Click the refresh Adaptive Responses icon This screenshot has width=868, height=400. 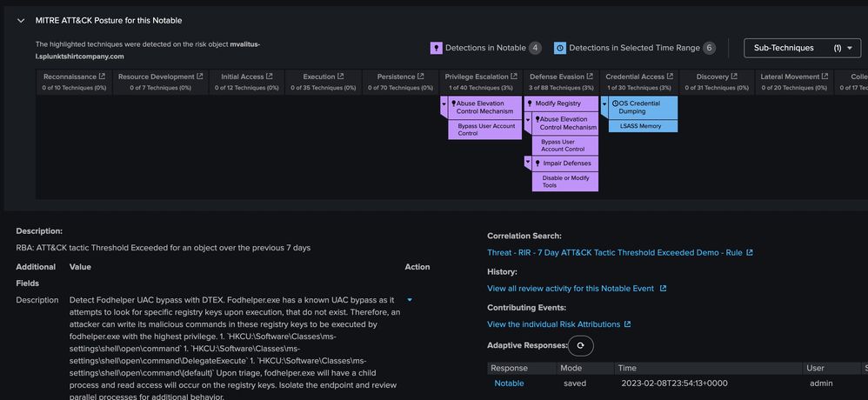tap(581, 346)
